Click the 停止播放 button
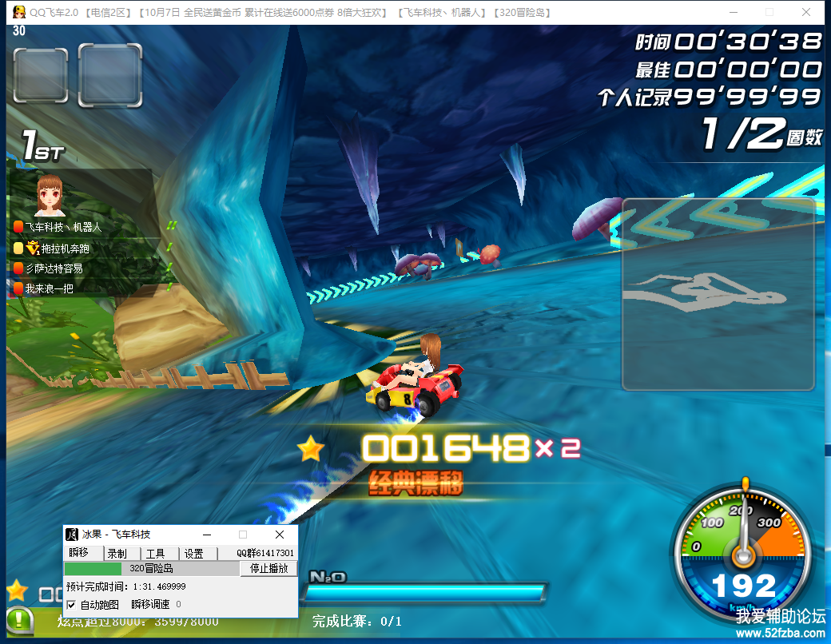The image size is (831, 644). (x=268, y=568)
